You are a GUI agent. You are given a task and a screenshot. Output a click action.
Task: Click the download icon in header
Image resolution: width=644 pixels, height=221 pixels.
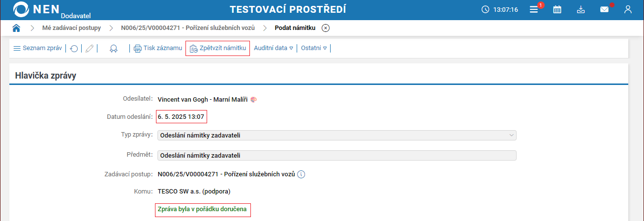point(581,9)
